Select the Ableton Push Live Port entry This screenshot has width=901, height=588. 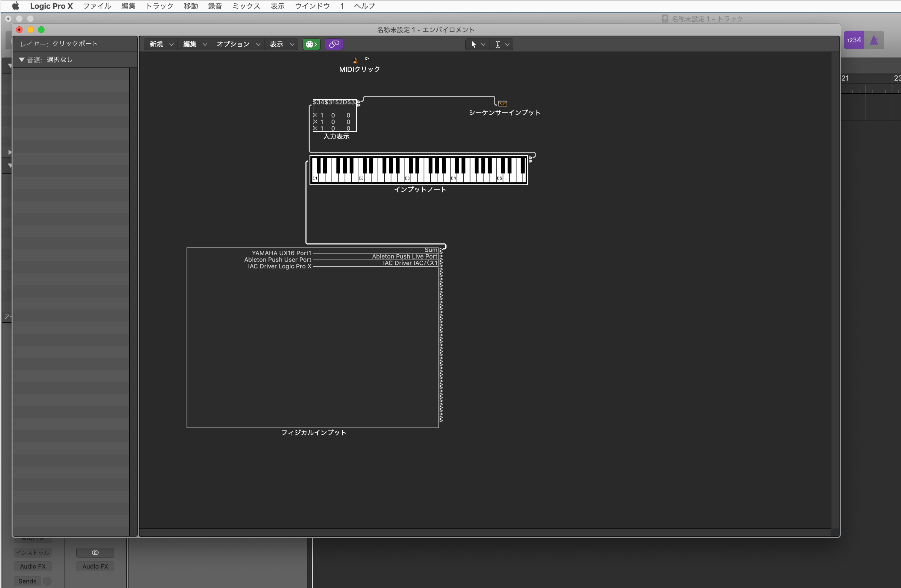[x=404, y=256]
